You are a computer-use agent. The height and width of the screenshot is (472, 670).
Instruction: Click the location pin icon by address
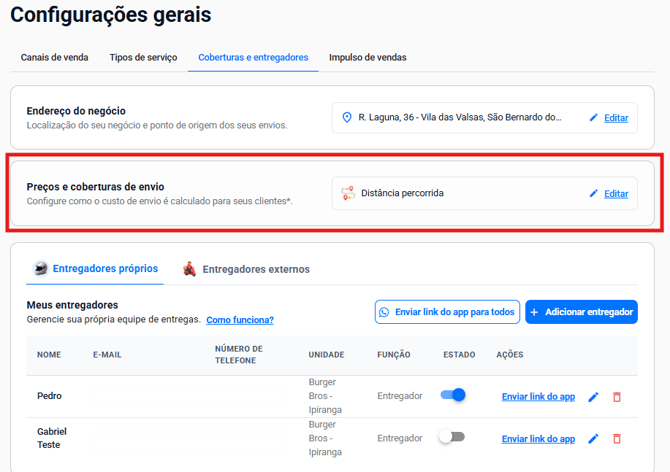tap(347, 117)
